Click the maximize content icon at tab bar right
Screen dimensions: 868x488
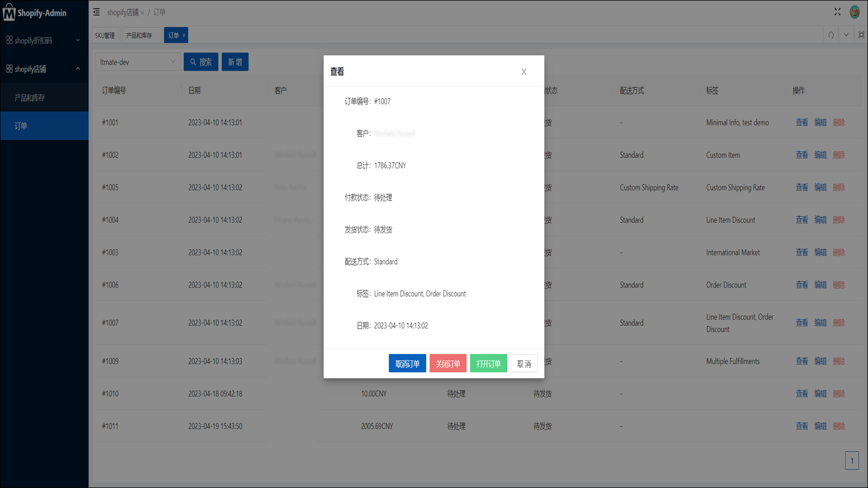point(861,35)
